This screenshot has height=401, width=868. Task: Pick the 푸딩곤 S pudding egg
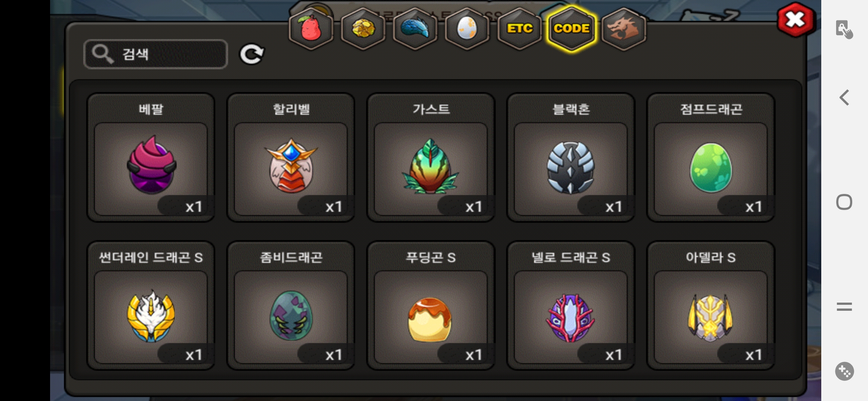[x=431, y=306]
